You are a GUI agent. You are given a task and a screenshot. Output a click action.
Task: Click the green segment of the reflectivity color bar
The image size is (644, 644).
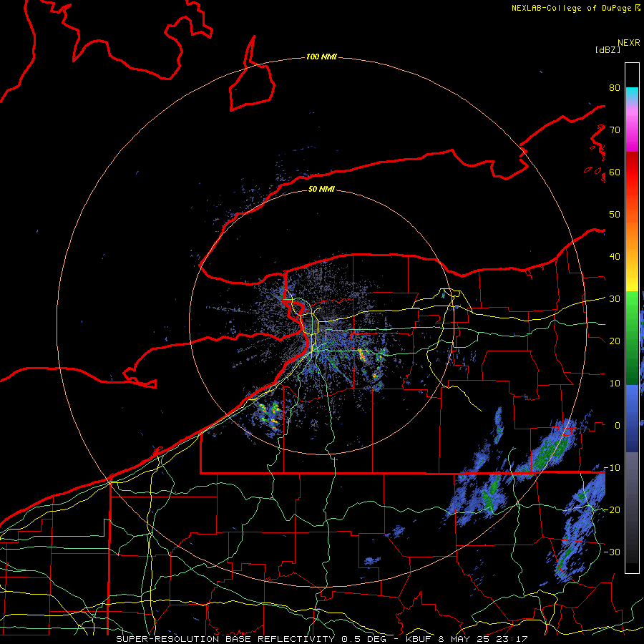[632, 338]
